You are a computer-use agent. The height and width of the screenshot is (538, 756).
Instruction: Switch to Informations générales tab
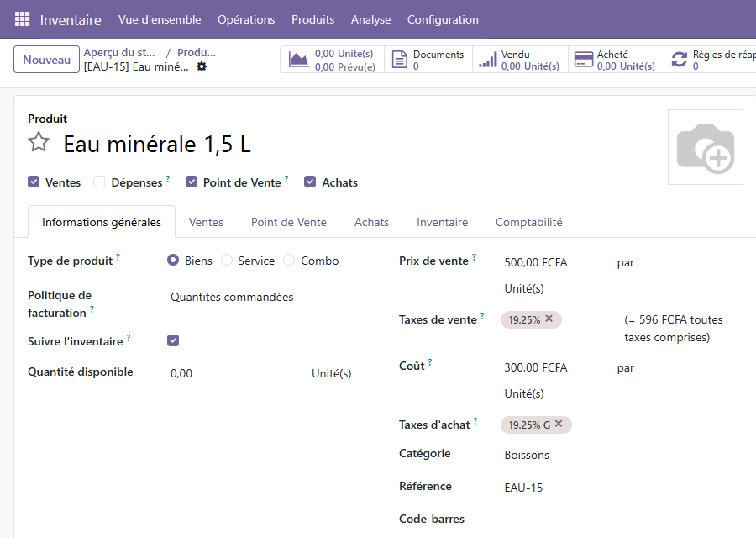102,222
